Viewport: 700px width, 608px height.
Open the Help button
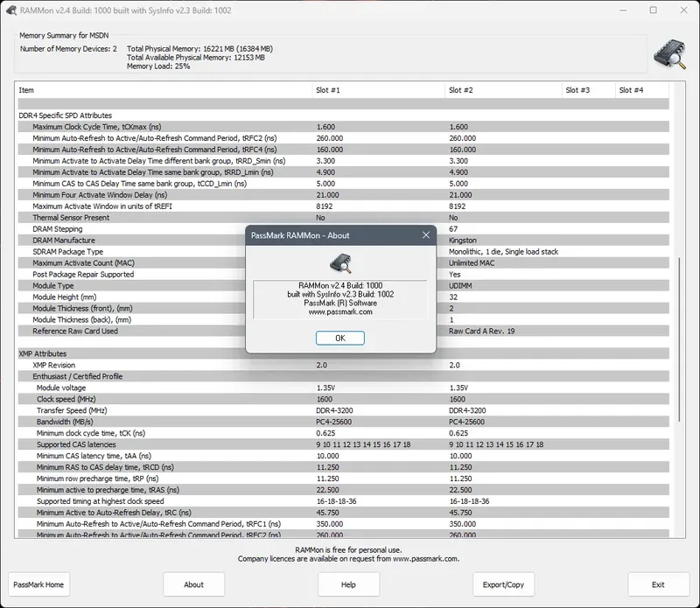[x=348, y=584]
